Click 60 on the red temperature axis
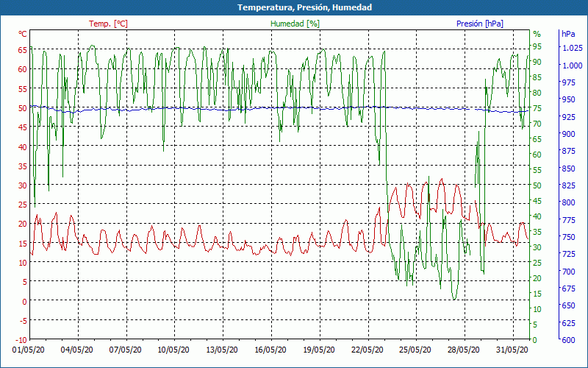Image resolution: width=588 pixels, height=368 pixels. coord(23,69)
